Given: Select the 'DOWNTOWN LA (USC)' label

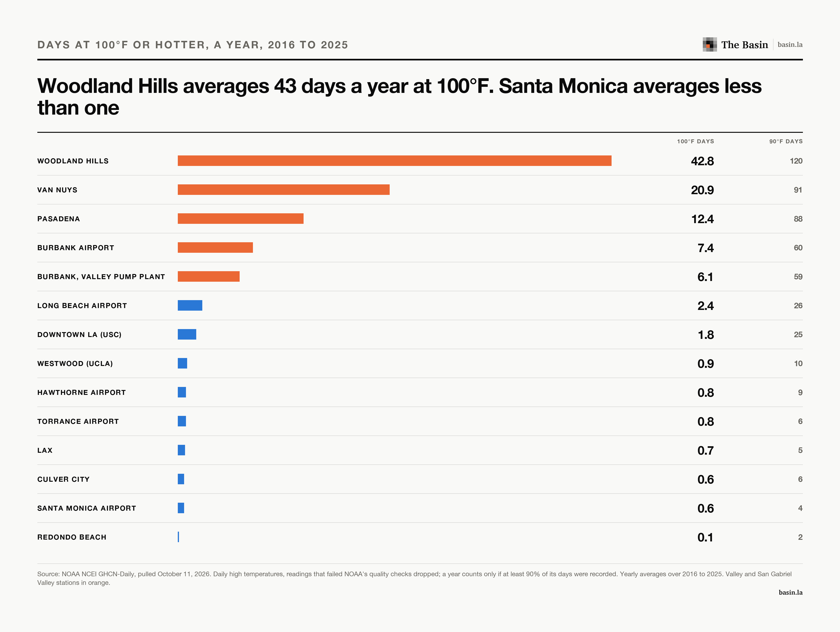Looking at the screenshot, I should point(79,335).
